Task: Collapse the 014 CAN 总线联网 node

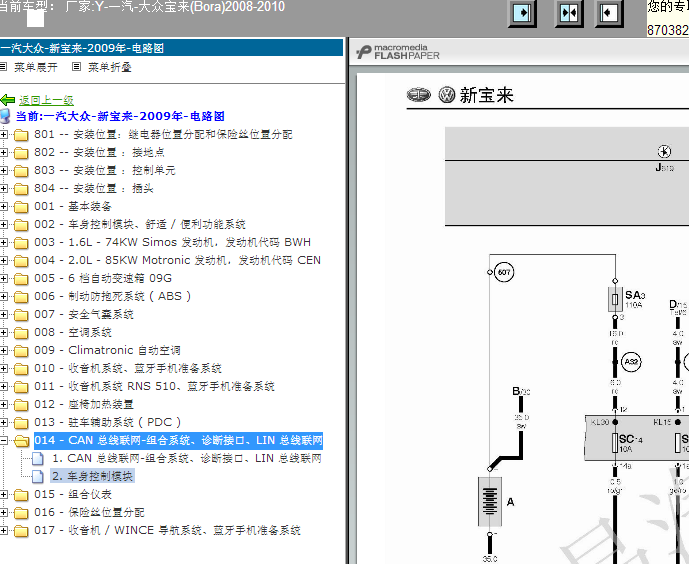Action: [x=4, y=441]
